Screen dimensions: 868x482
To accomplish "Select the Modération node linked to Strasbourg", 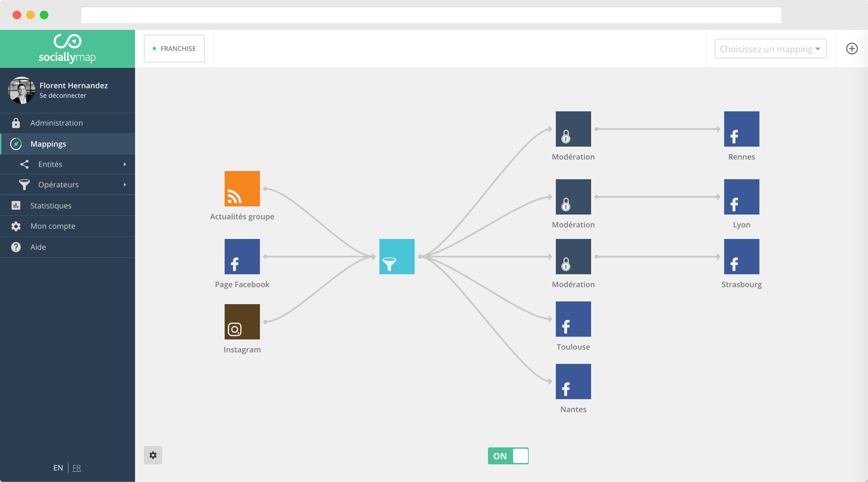I will click(x=573, y=257).
